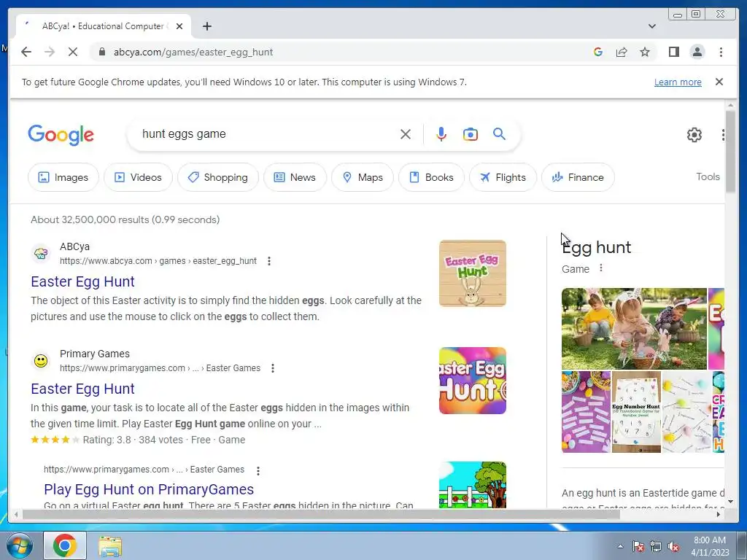Screen dimensions: 747x560
Task: Open options for Play Egg Hunt result
Action: click(258, 470)
